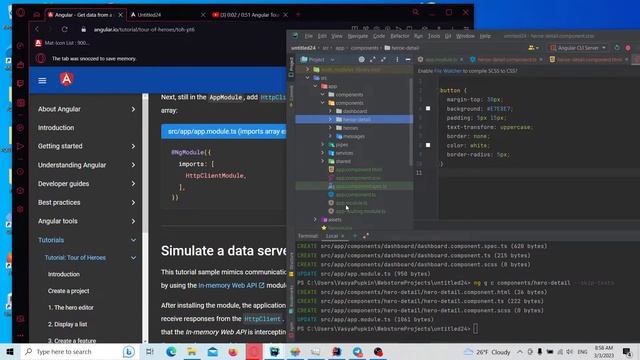This screenshot has width=640, height=360.
Task: Click the Angular logo in the blue header
Action: click(67, 79)
